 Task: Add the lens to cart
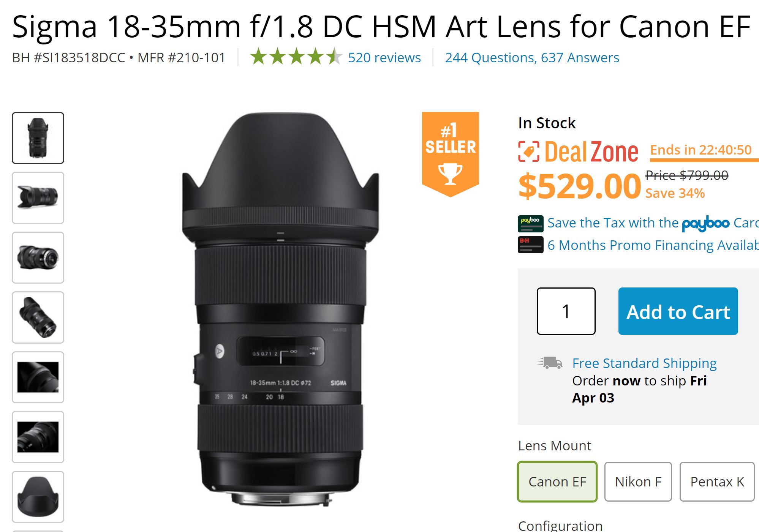pos(678,311)
